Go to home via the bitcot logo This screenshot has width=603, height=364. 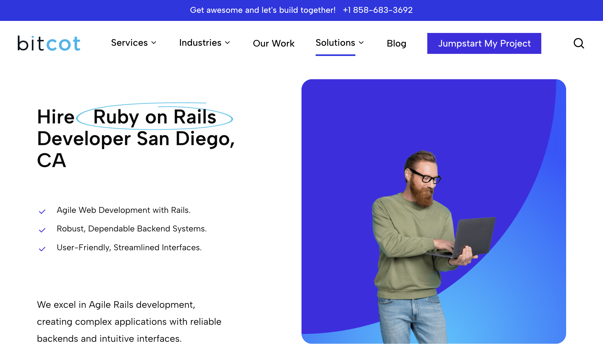click(49, 43)
